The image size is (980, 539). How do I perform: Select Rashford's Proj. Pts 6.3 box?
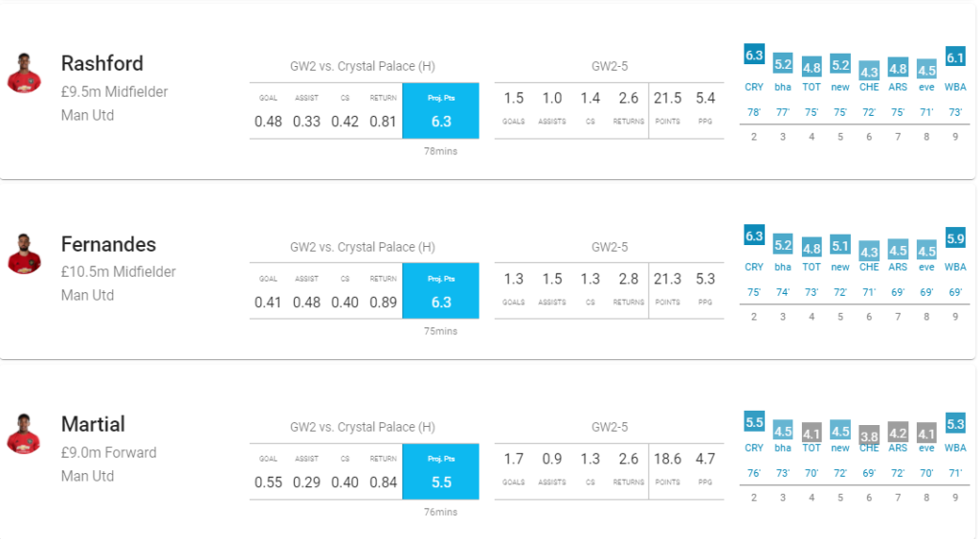[x=440, y=111]
